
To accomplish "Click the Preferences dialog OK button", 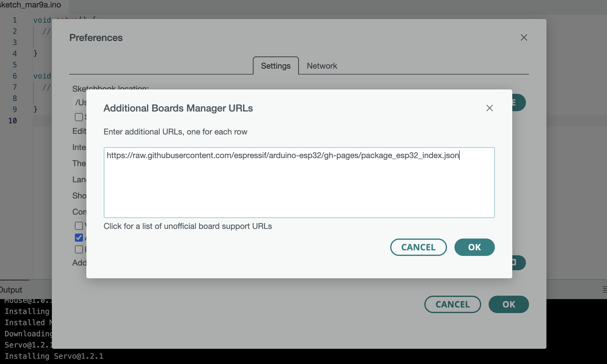I will click(x=509, y=304).
